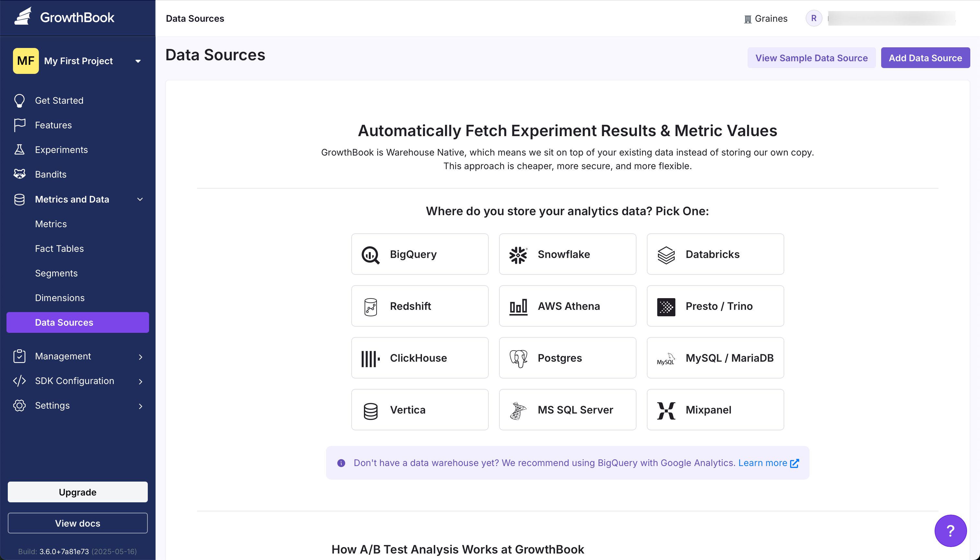
Task: Click the GrowthBook logo icon
Action: click(23, 16)
